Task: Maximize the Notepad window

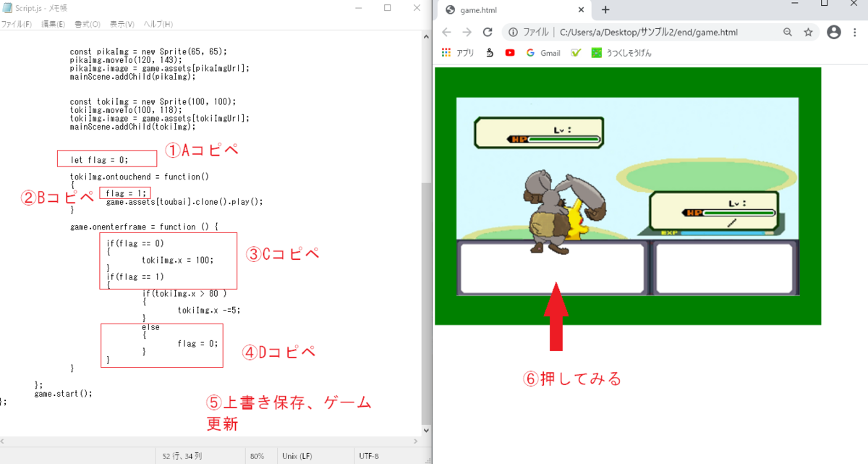Action: pyautogui.click(x=387, y=8)
